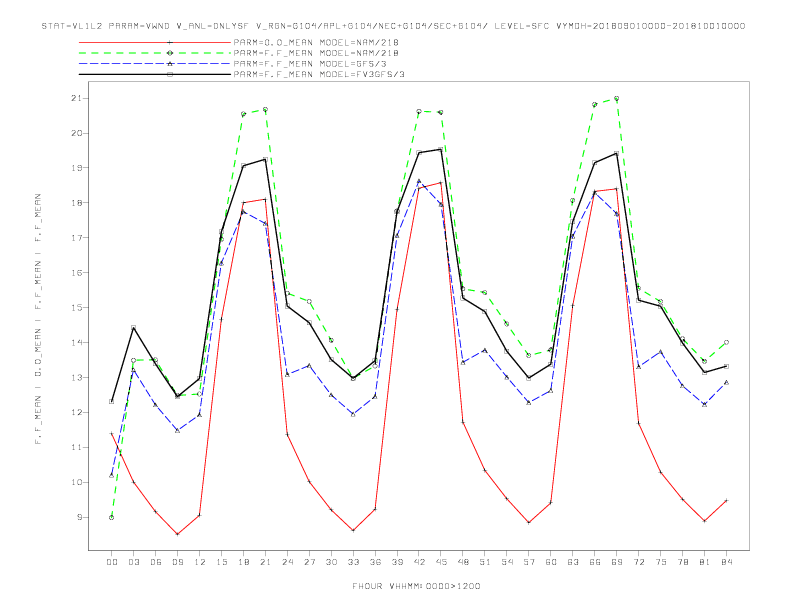792x612 pixels.
Task: Click x-axis forecast hour label 54
Action: click(x=507, y=562)
